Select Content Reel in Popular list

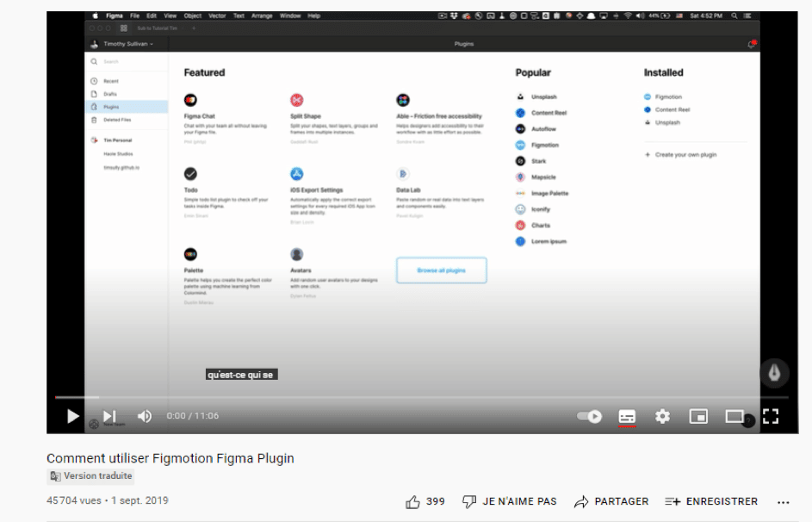tap(541, 113)
